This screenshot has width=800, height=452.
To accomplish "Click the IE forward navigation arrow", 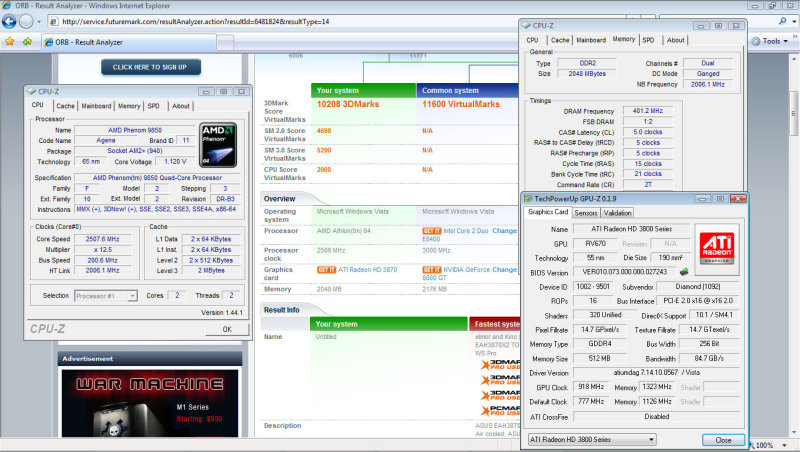I will click(27, 21).
